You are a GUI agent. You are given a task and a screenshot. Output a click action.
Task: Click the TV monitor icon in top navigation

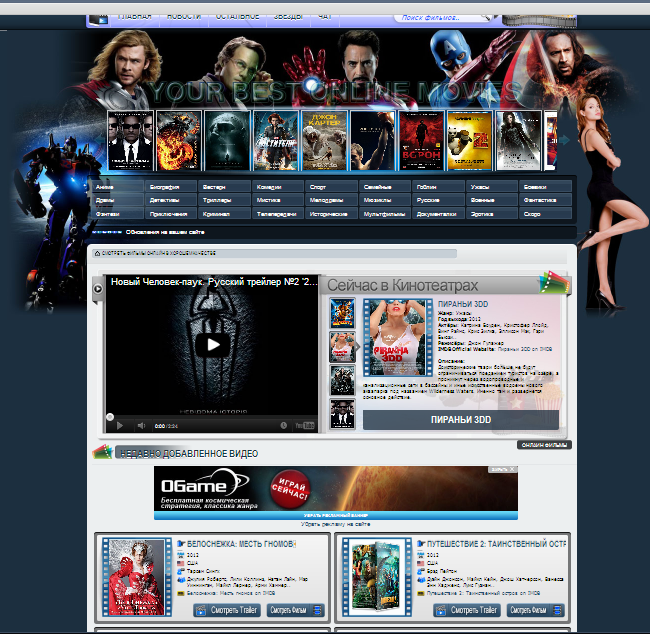(99, 19)
